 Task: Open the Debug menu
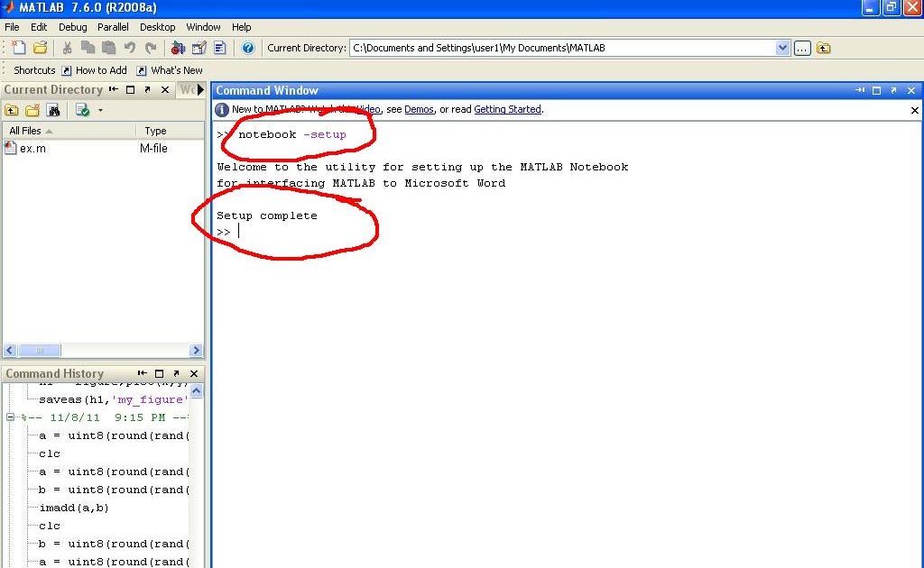72,27
